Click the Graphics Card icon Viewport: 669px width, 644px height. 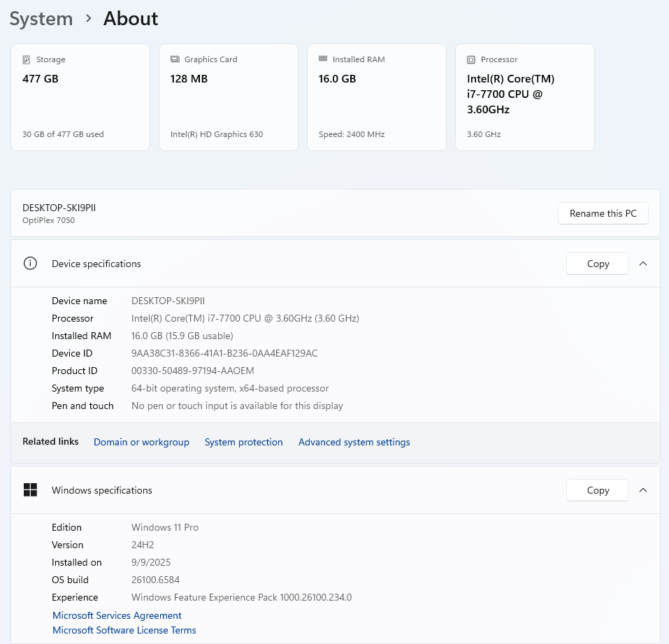(175, 60)
